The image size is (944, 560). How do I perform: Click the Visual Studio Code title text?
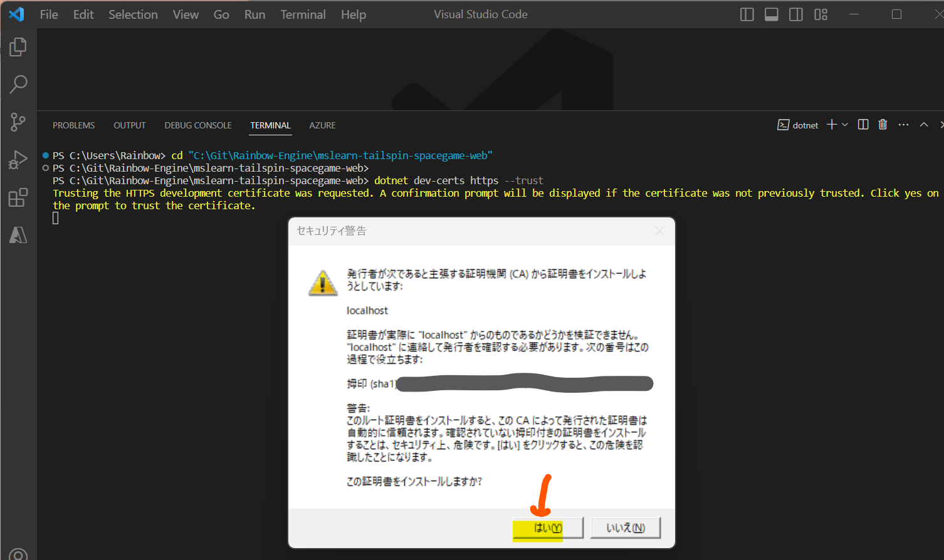(x=481, y=14)
